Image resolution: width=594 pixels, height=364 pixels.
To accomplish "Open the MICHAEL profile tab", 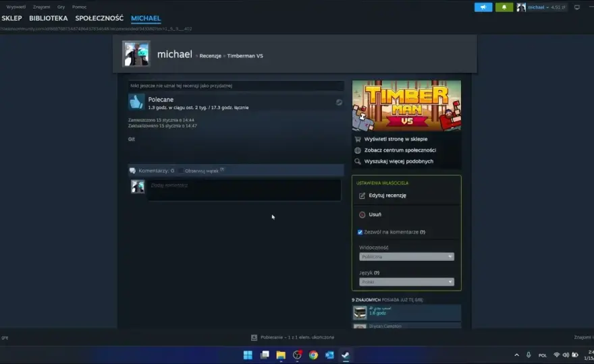I will pyautogui.click(x=146, y=18).
